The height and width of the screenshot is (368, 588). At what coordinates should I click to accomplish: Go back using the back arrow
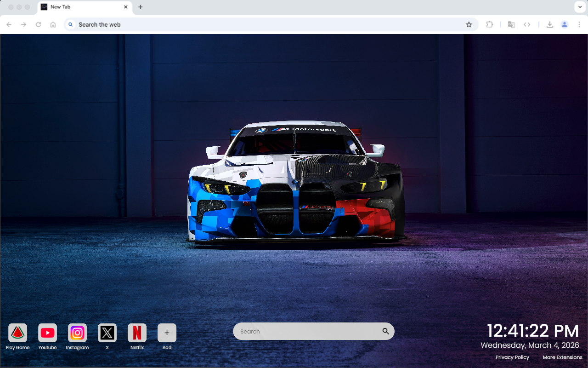9,24
